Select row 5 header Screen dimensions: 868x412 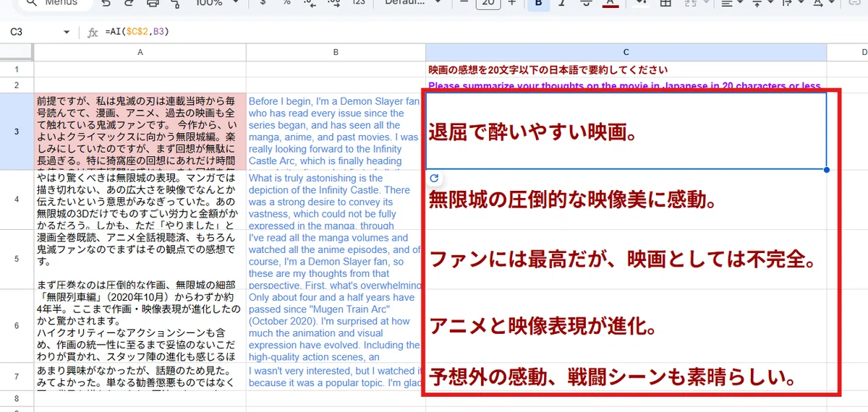pyautogui.click(x=17, y=259)
